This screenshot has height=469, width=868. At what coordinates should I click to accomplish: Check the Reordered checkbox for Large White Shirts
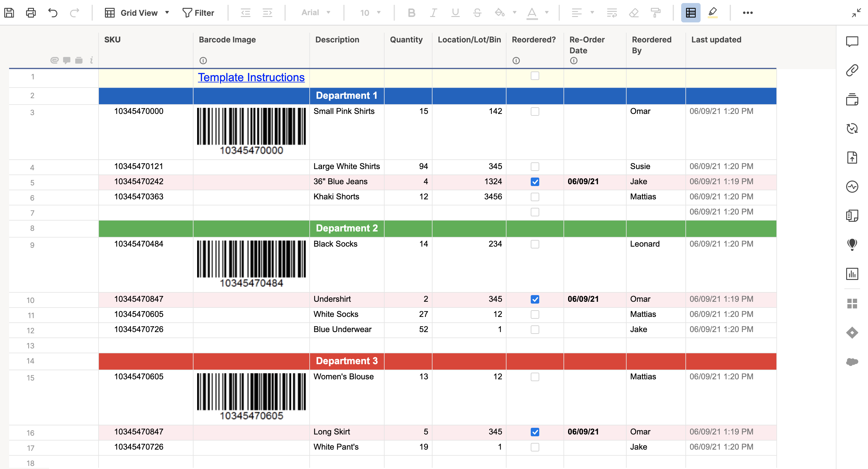click(x=535, y=166)
